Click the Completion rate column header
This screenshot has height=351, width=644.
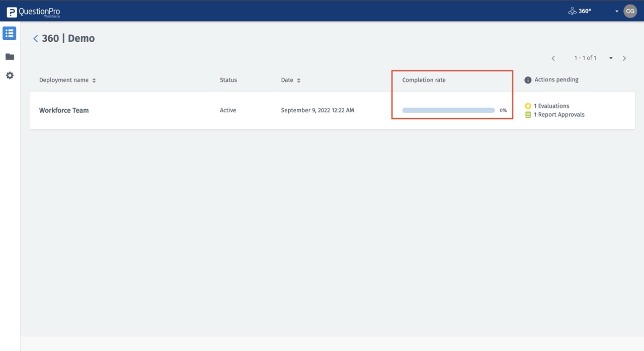[424, 80]
